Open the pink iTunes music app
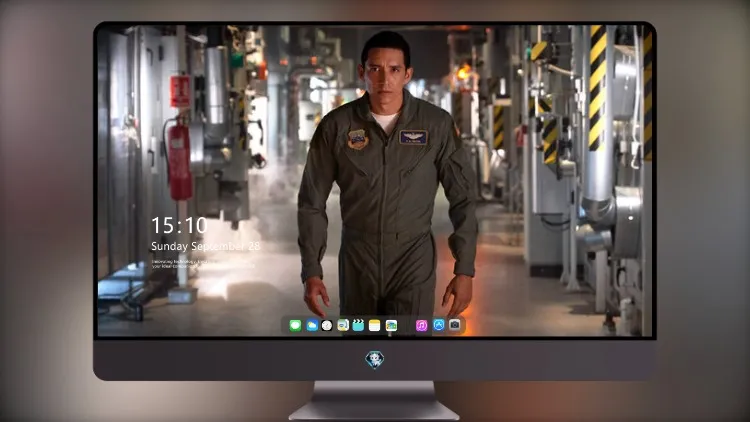The image size is (750, 422). pos(421,326)
